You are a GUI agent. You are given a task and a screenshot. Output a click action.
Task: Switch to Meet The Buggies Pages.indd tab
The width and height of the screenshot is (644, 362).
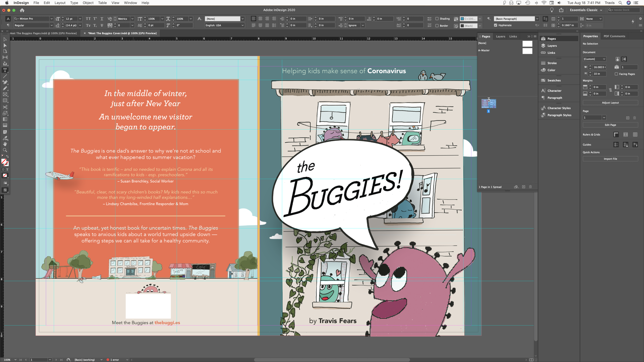tap(43, 33)
